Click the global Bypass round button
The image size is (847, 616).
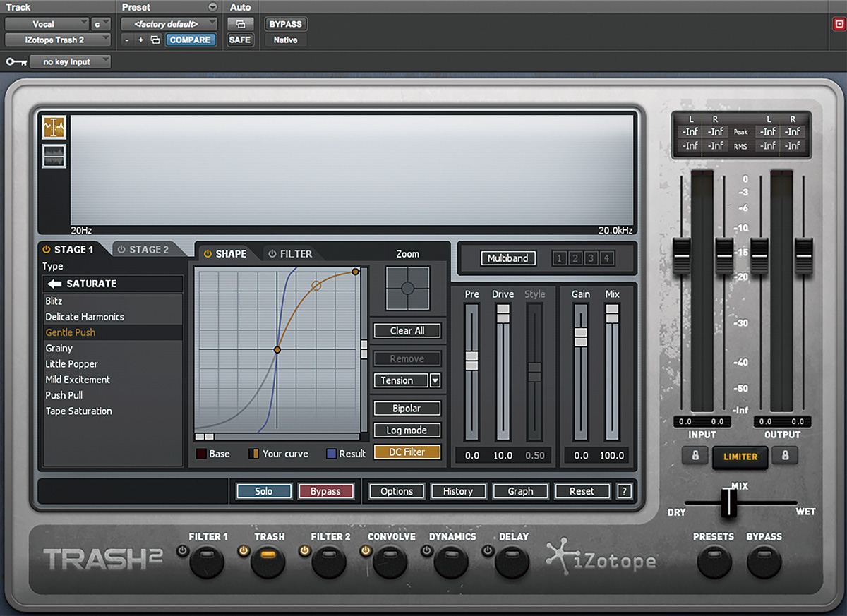click(764, 562)
